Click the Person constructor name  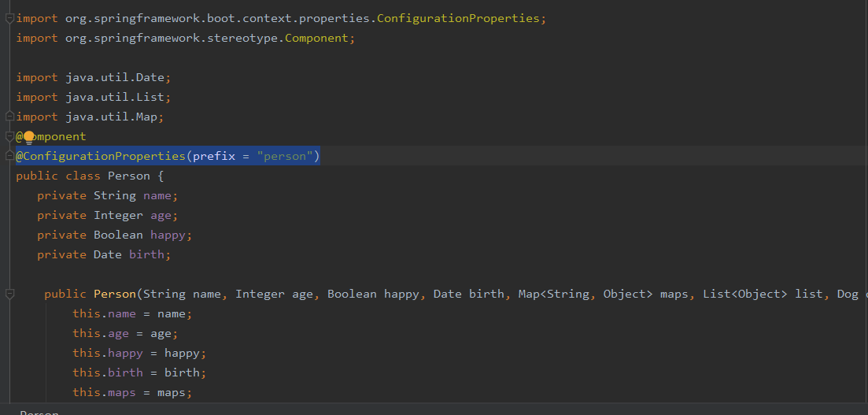coord(115,294)
